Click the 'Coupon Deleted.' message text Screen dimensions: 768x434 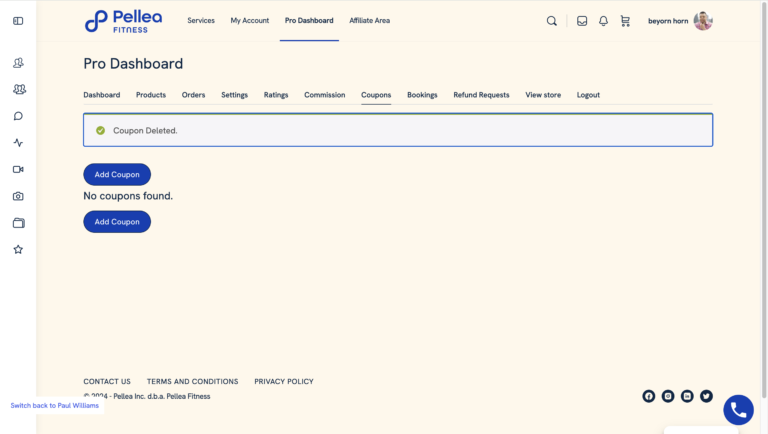(145, 131)
